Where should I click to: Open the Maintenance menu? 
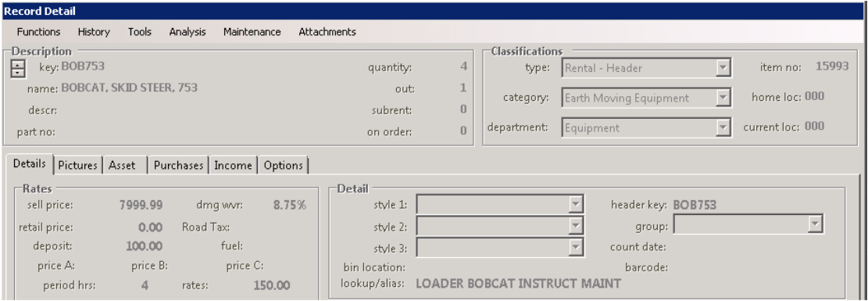(x=252, y=32)
